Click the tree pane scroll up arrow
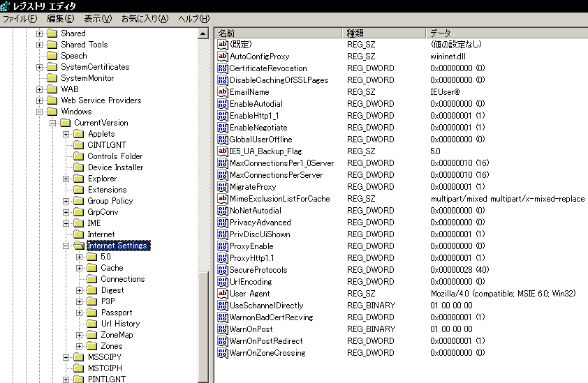 coord(203,33)
